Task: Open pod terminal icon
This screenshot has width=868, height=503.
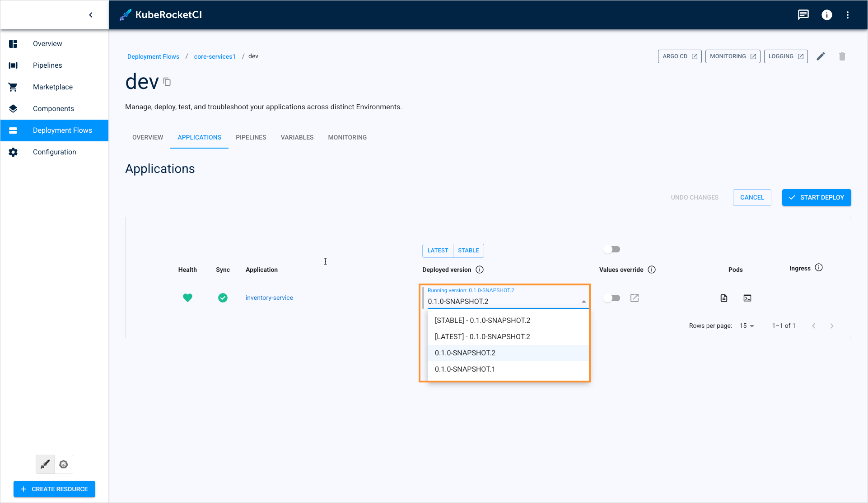Action: point(747,298)
